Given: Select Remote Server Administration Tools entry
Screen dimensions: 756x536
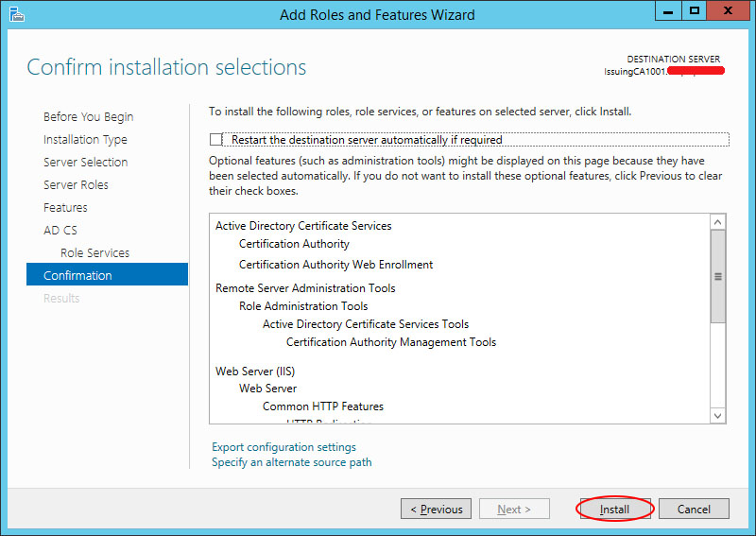Looking at the screenshot, I should click(x=305, y=288).
